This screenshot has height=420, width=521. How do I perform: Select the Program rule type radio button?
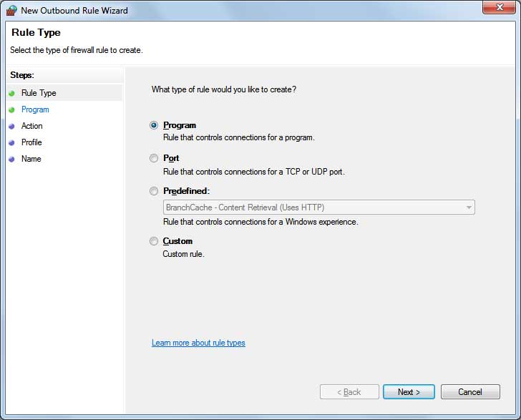pos(154,125)
